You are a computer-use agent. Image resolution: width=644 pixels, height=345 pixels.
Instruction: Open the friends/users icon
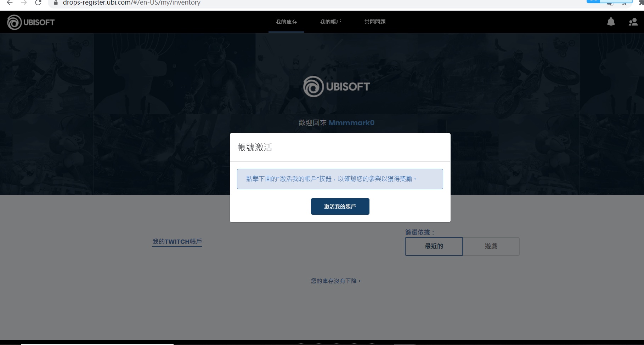coord(633,22)
